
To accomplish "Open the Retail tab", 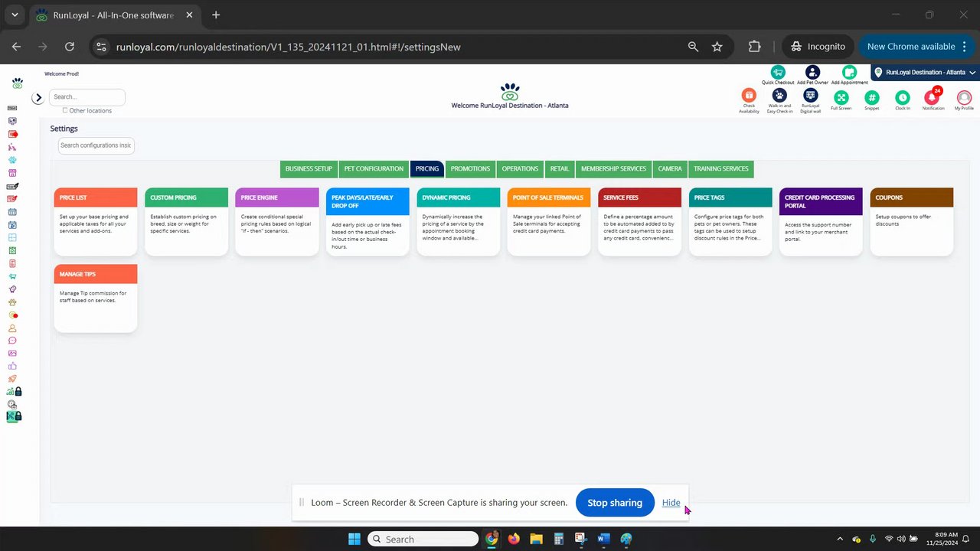I will click(560, 168).
